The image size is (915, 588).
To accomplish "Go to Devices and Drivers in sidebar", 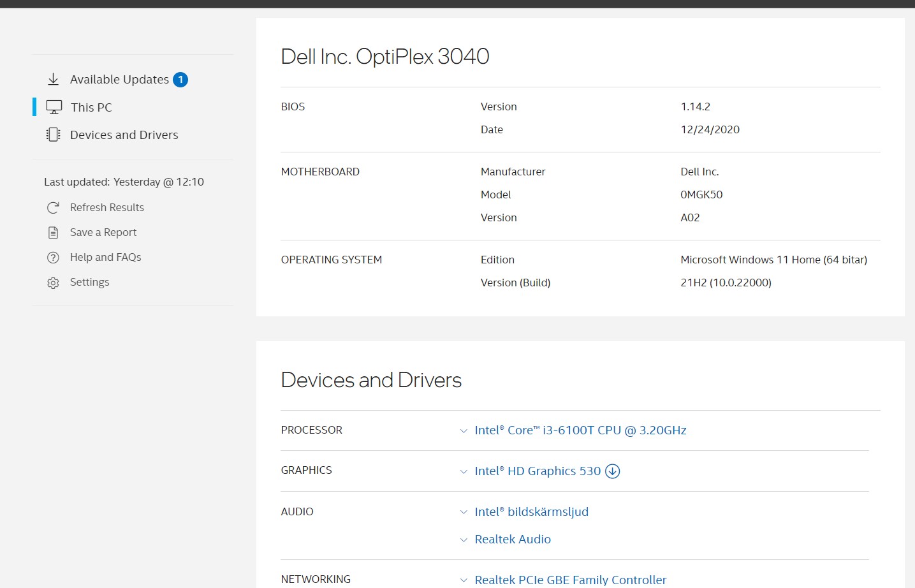I will point(124,135).
